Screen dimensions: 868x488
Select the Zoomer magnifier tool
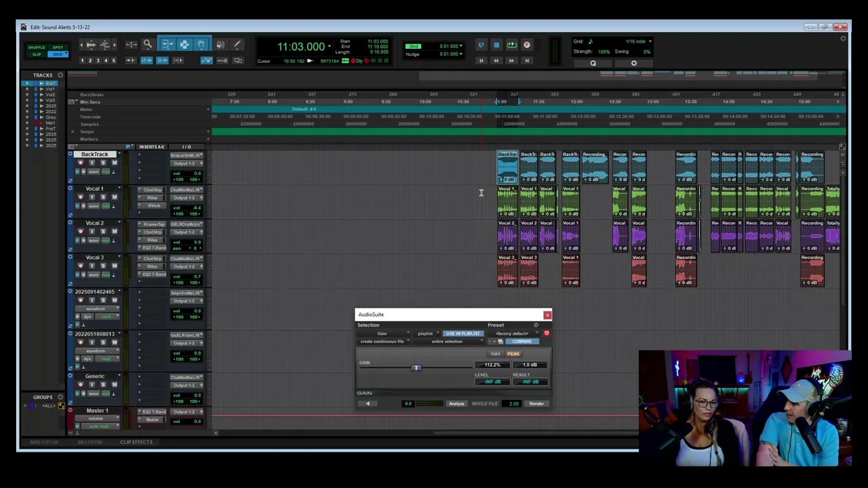coord(147,45)
